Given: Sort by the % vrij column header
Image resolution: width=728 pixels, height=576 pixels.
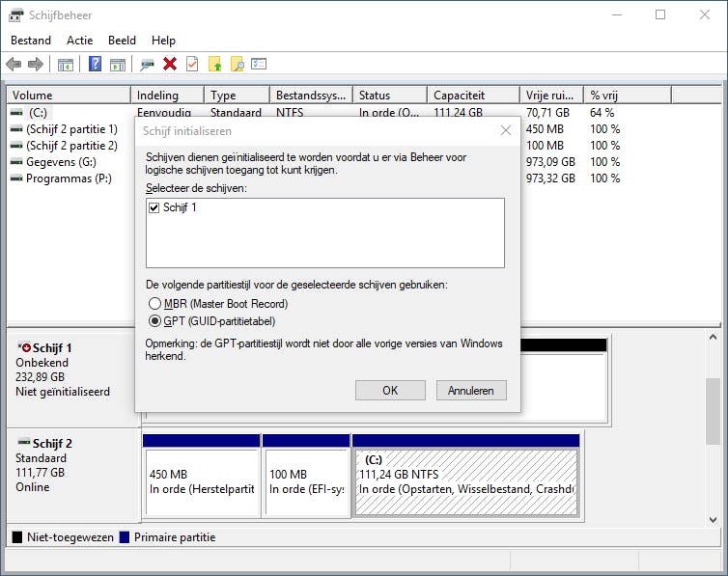Looking at the screenshot, I should pyautogui.click(x=628, y=96).
